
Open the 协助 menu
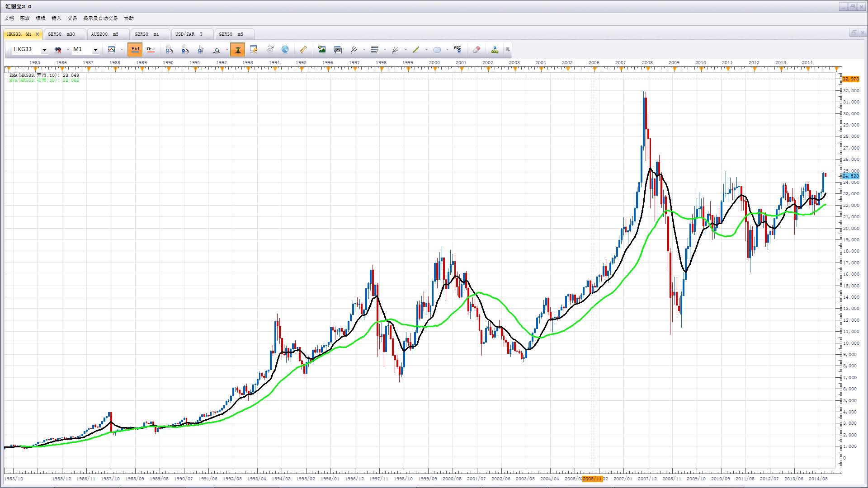point(129,19)
